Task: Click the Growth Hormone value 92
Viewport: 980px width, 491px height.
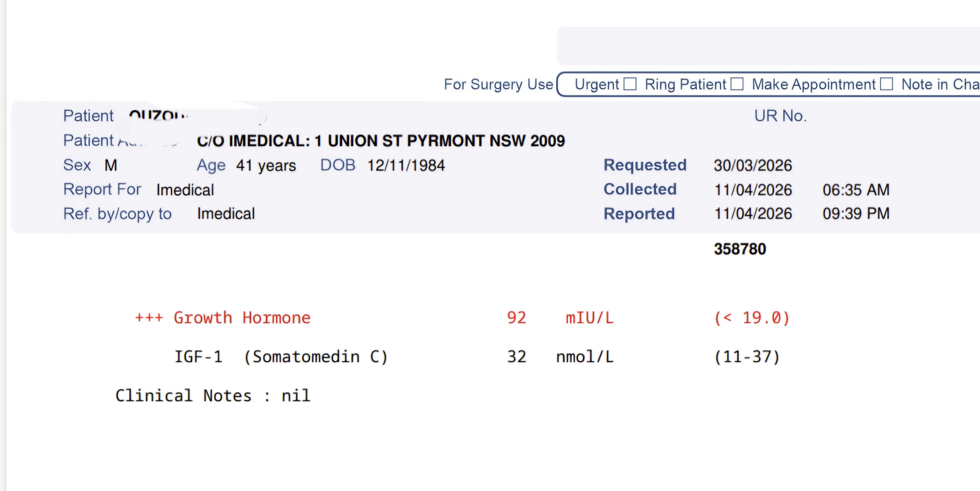Action: point(517,318)
